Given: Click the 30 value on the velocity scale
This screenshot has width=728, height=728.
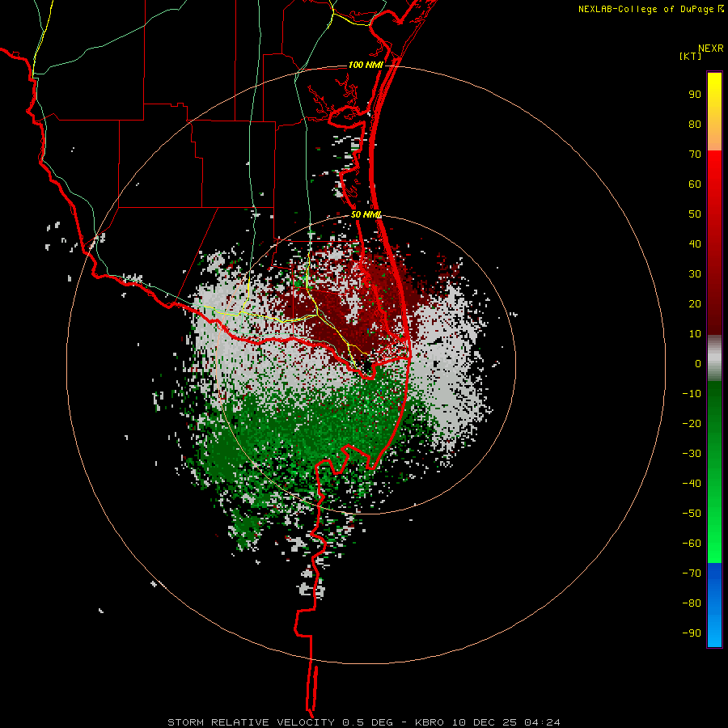Looking at the screenshot, I should coord(695,274).
